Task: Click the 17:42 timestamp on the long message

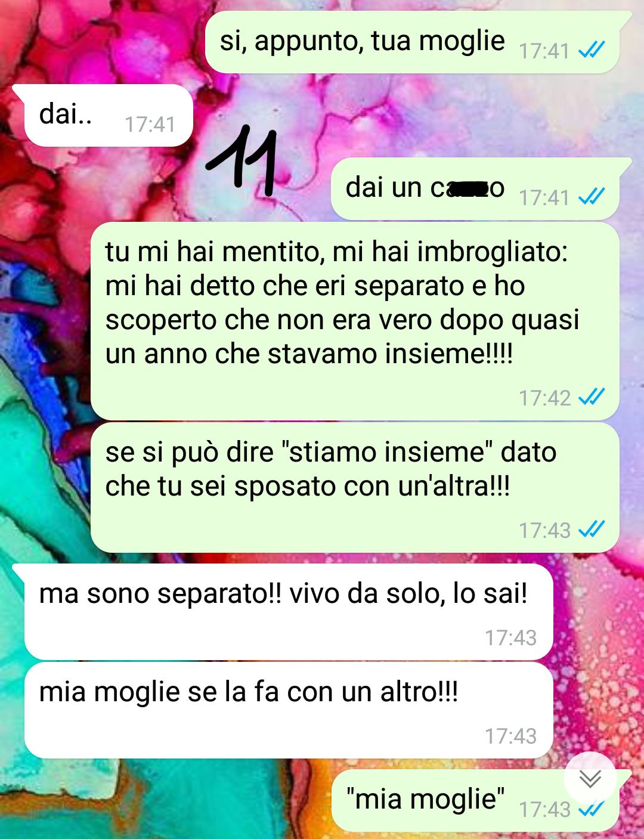Action: 544,398
